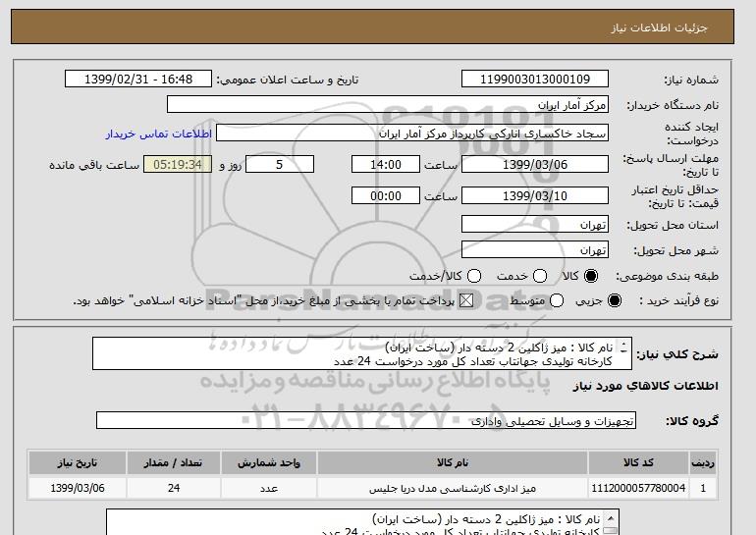Click the item name میز اداری کارشناسی cell
756x535 pixels.
[453, 488]
